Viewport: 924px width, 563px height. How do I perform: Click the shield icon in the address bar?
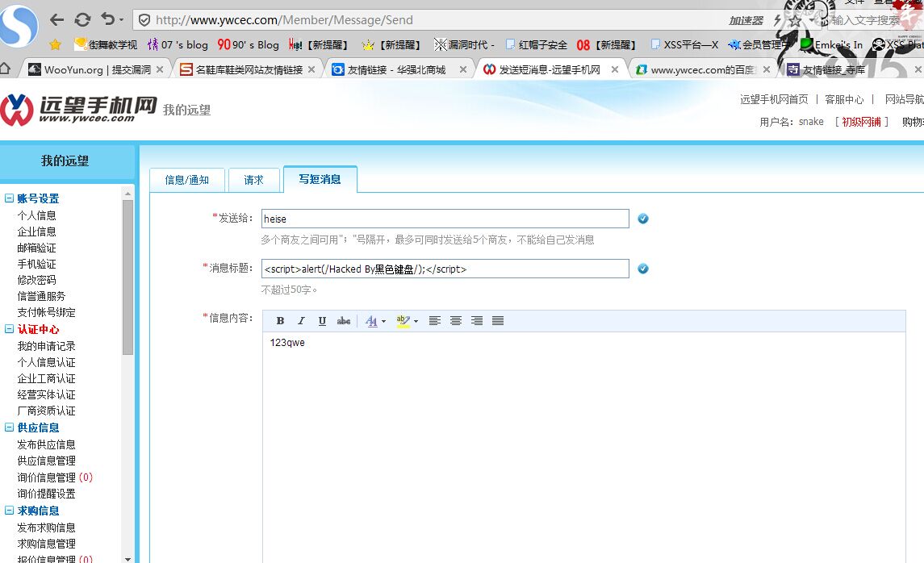pos(144,20)
